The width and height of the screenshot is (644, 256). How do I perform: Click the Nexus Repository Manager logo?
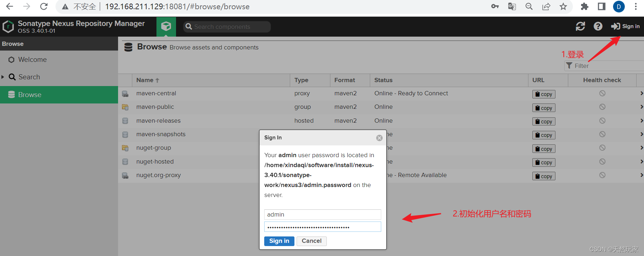click(8, 27)
